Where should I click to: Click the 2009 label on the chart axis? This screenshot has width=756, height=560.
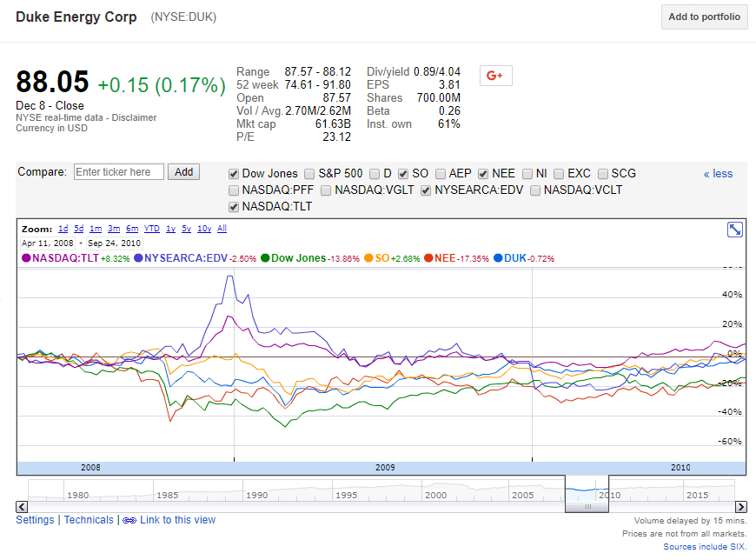385,467
